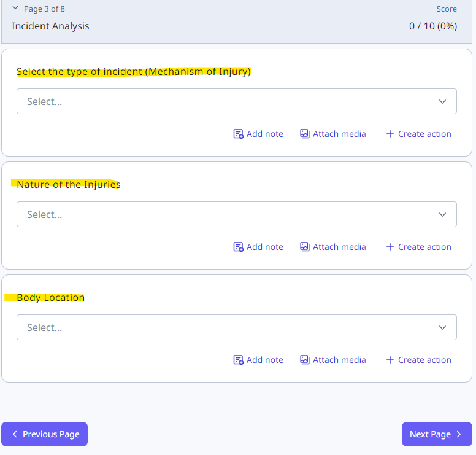
Task: Attach media to Nature of the Injuries
Action: 332,247
